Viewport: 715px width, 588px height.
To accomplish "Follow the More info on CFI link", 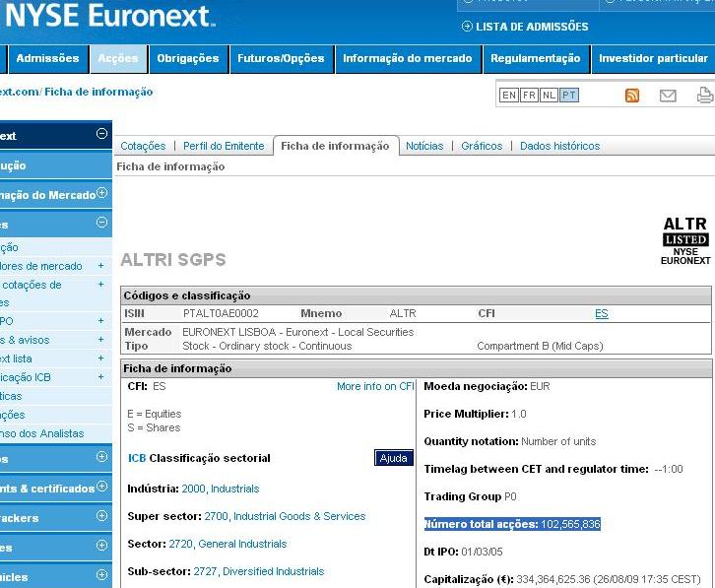I will click(x=375, y=386).
